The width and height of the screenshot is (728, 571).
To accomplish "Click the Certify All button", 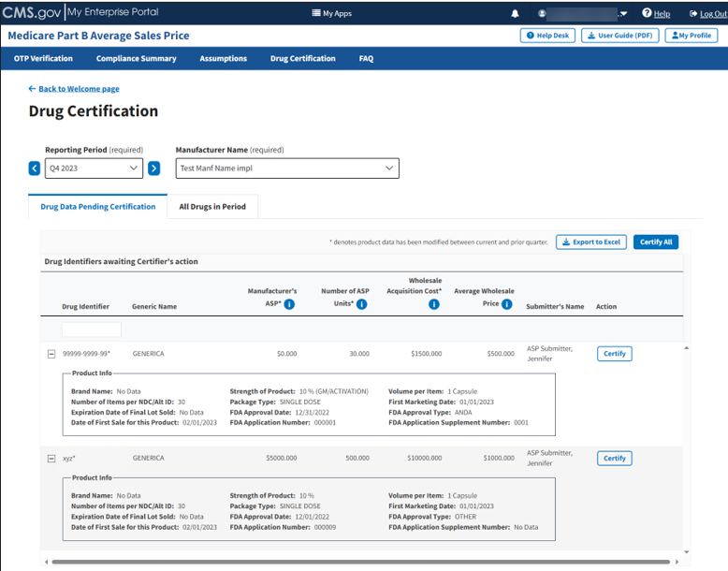I will (x=655, y=242).
